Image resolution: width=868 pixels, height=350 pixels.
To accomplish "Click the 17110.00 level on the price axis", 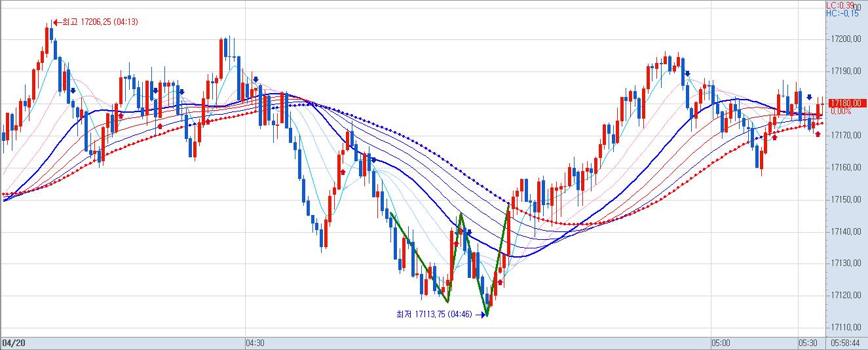I will point(845,327).
